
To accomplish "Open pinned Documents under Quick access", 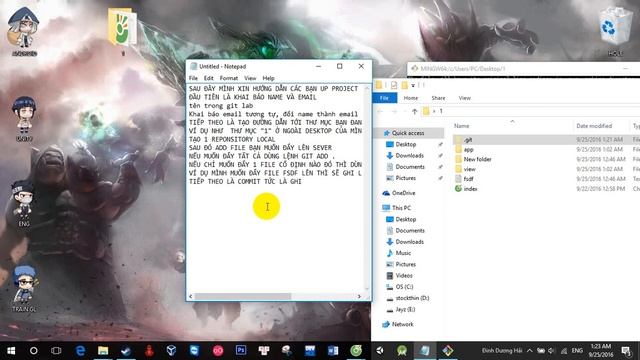I will 410,167.
